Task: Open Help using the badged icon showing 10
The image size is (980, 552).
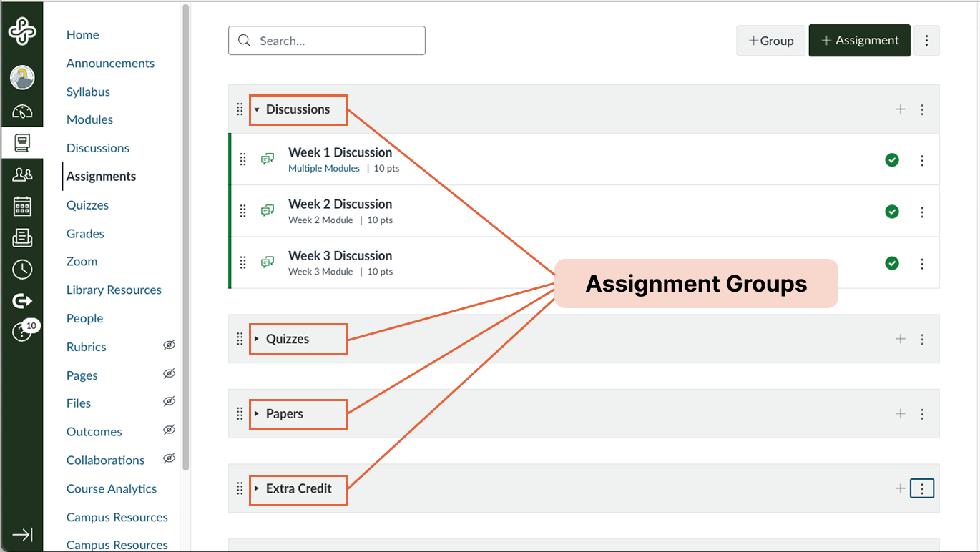Action: (x=22, y=330)
